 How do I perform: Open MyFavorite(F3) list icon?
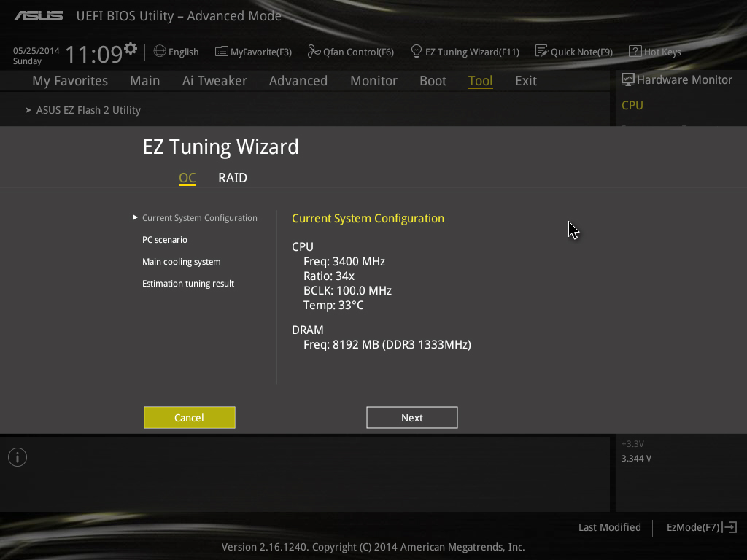pyautogui.click(x=222, y=52)
